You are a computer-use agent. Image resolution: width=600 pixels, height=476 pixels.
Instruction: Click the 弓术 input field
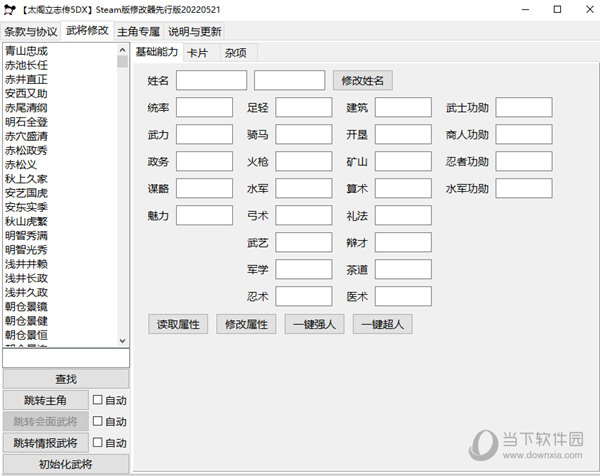pos(304,215)
